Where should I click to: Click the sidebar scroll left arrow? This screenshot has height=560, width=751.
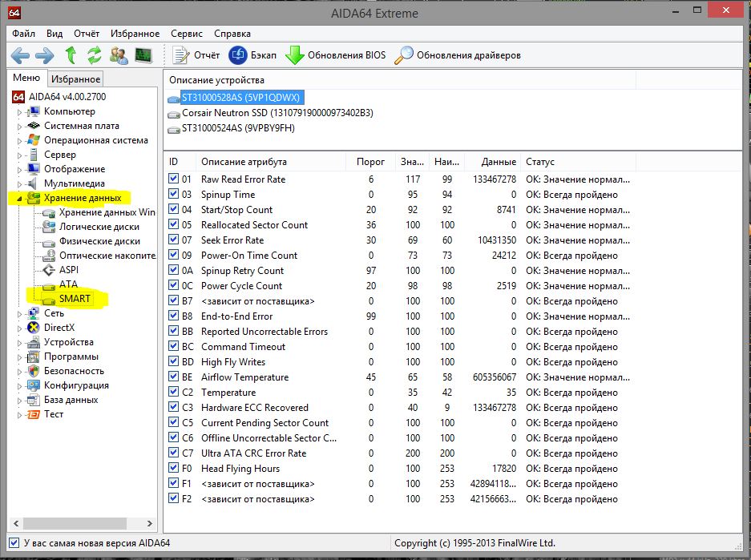16,523
